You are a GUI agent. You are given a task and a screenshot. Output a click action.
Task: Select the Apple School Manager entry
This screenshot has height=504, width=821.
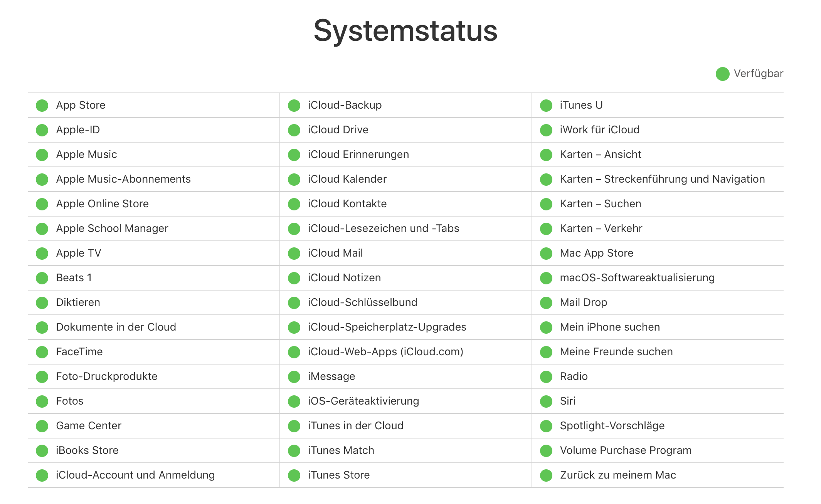112,228
